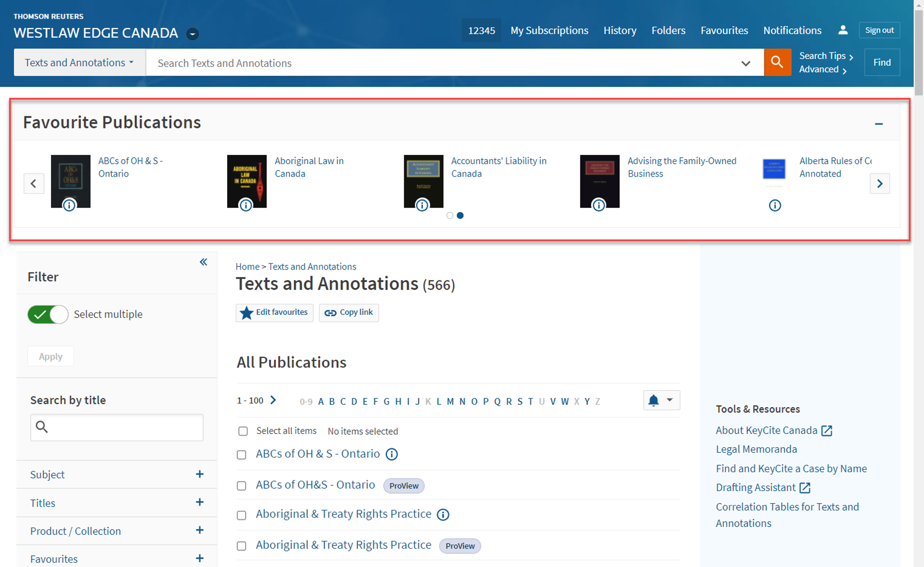
Task: Open info icon next to Aboriginal & Treaty Rights Practice
Action: tap(443, 515)
